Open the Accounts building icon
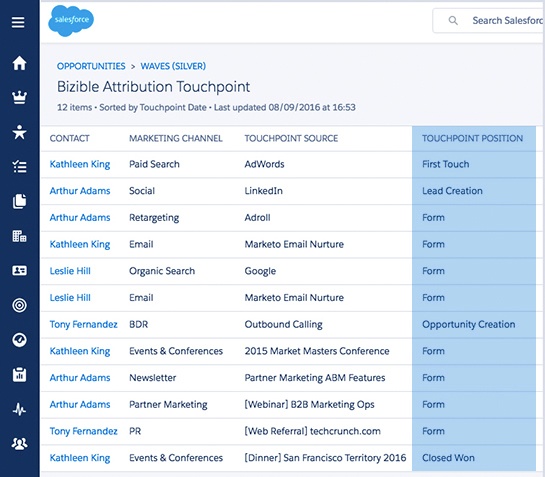Image resolution: width=545 pixels, height=477 pixels. pyautogui.click(x=19, y=236)
